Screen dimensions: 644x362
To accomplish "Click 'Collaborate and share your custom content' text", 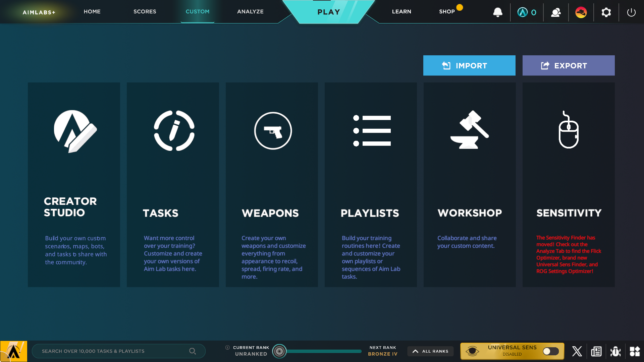I will click(467, 242).
